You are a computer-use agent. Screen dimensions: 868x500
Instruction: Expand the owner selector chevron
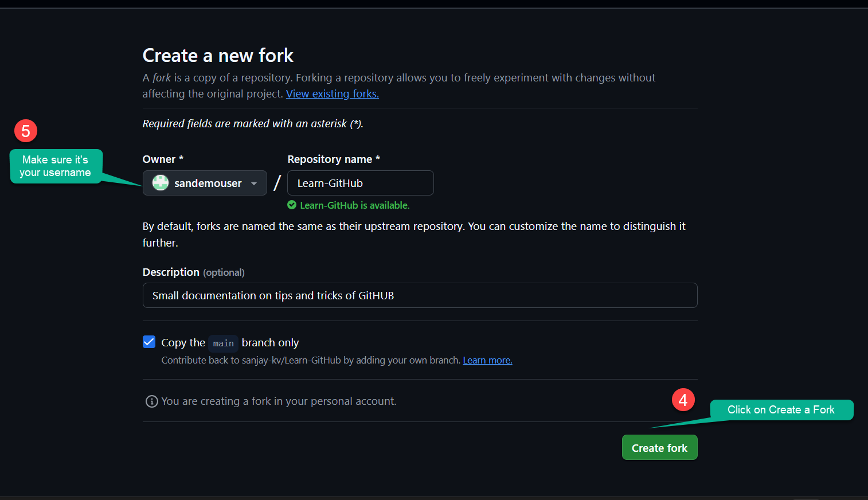253,183
